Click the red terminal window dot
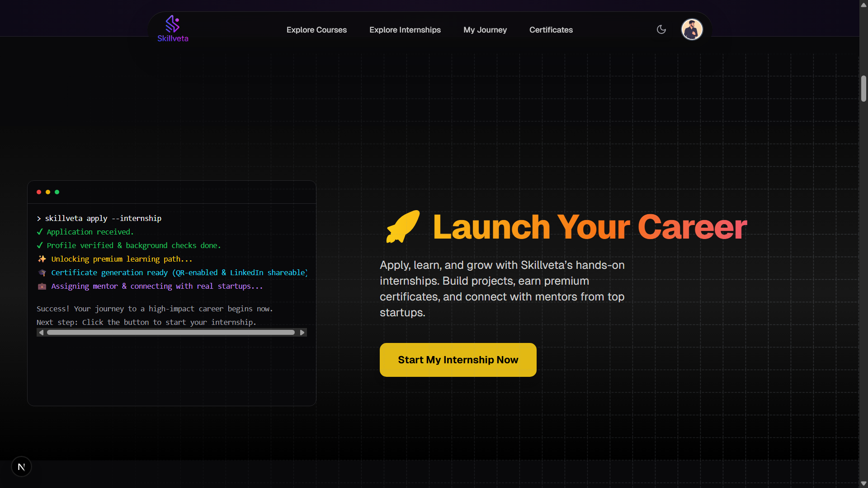 click(39, 192)
